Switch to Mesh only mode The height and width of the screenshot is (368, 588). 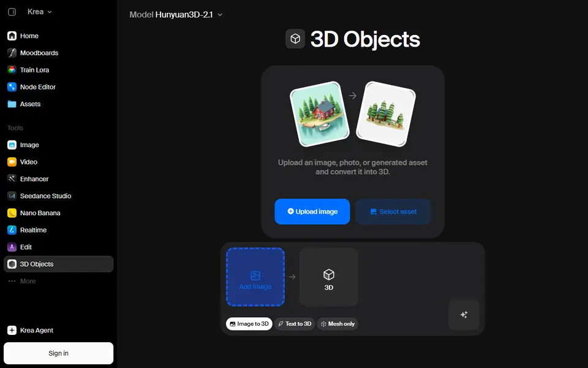(337, 324)
